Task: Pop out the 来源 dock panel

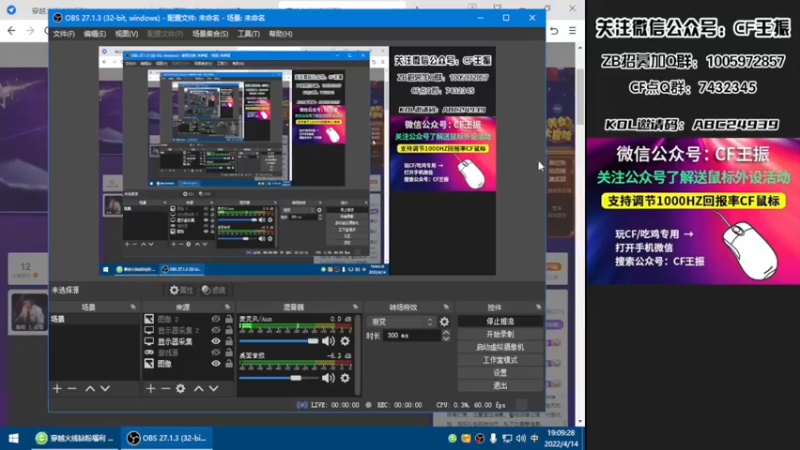Action: click(x=228, y=307)
